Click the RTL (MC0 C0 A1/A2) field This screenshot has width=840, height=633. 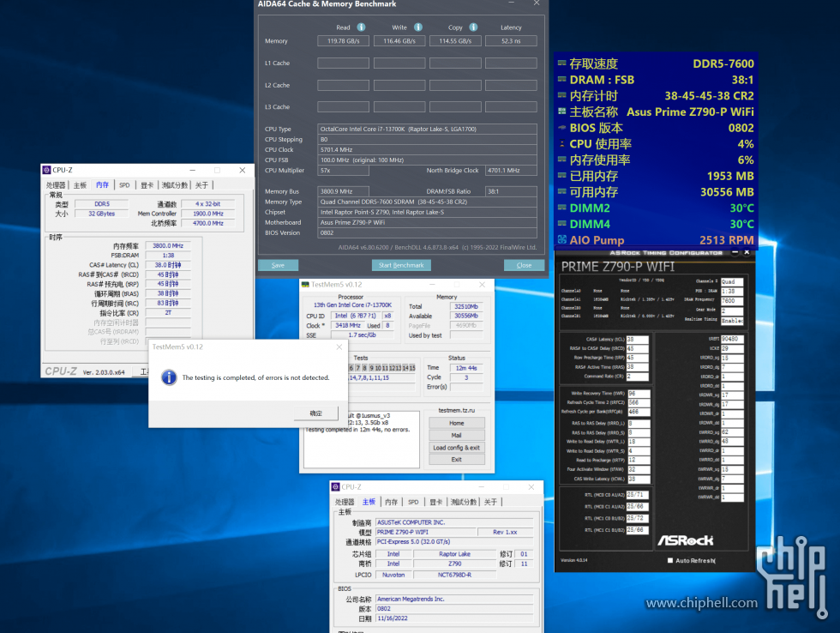(638, 495)
